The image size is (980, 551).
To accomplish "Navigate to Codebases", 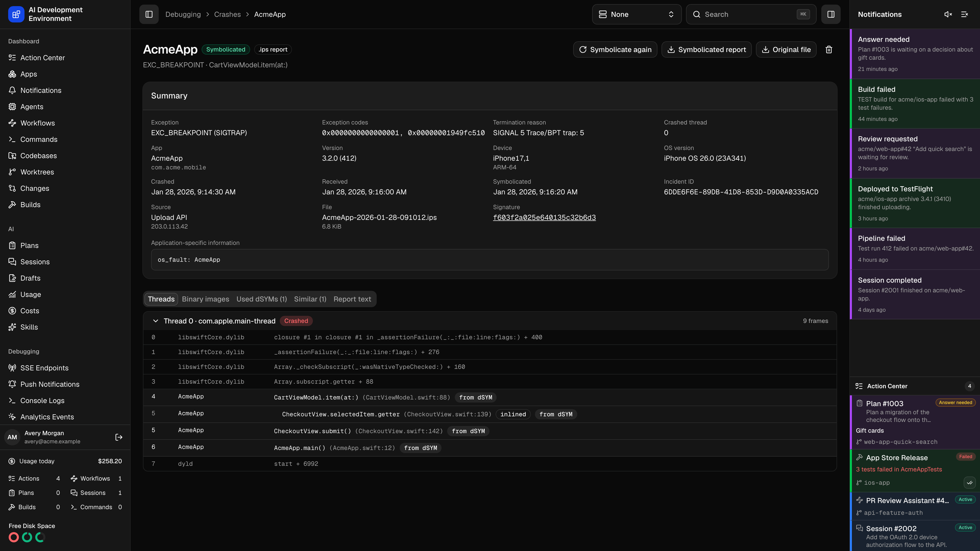I will click(x=65, y=156).
